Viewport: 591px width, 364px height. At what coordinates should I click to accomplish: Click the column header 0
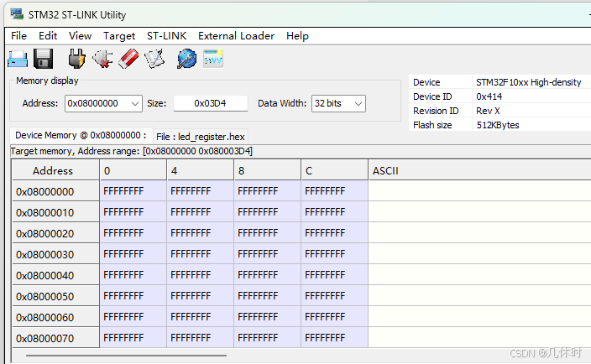(x=133, y=170)
